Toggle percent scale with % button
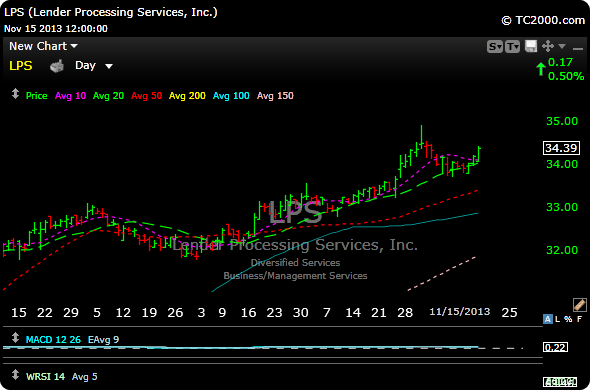The height and width of the screenshot is (390, 590). (x=568, y=319)
